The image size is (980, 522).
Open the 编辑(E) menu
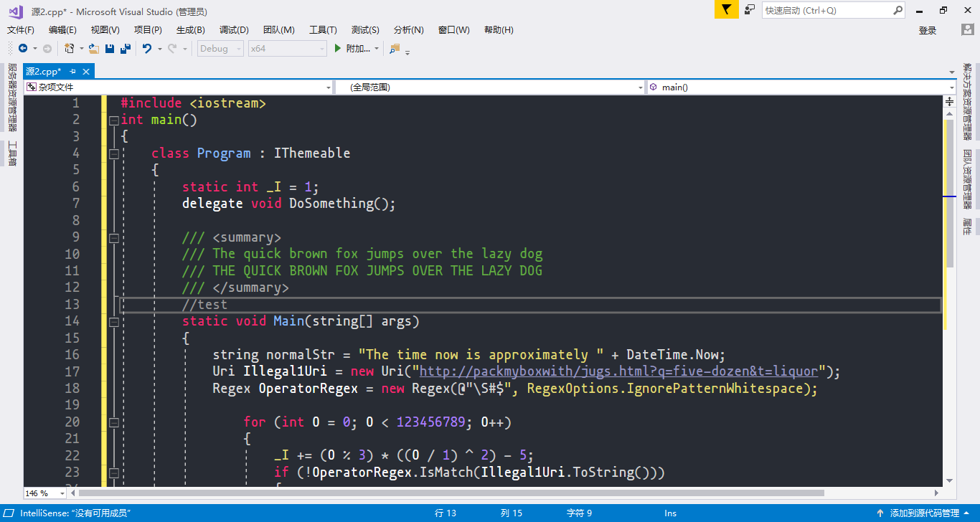(62, 30)
